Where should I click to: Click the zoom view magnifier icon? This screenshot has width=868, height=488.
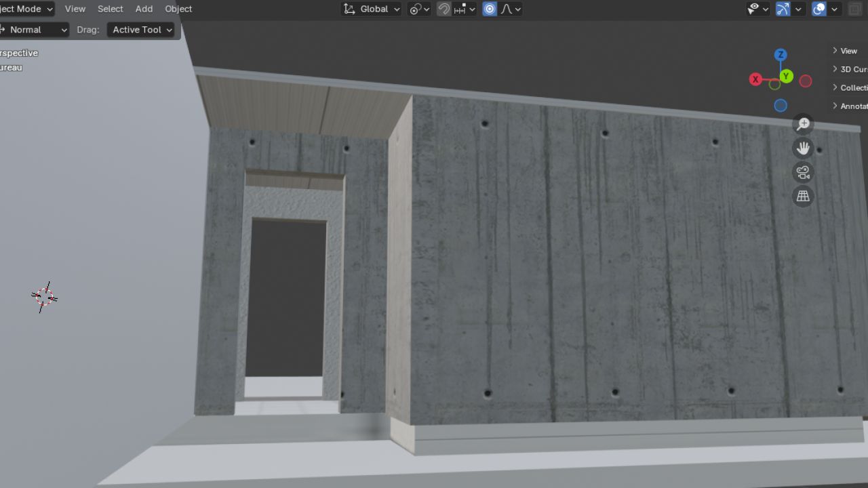[803, 124]
